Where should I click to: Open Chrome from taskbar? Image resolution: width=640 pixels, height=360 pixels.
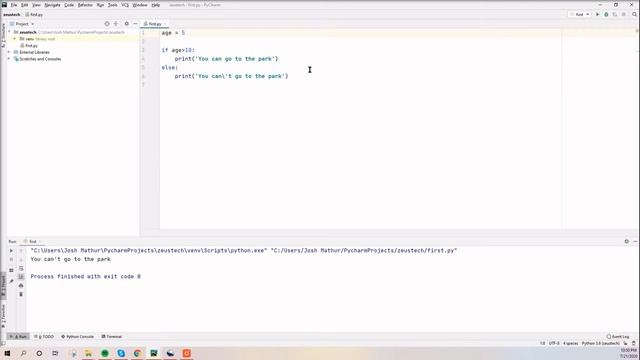(138, 353)
